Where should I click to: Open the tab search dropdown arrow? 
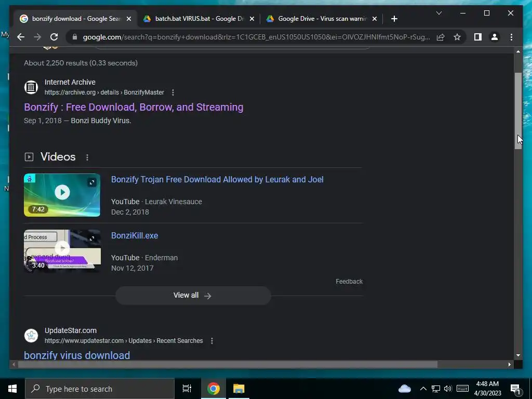(438, 13)
